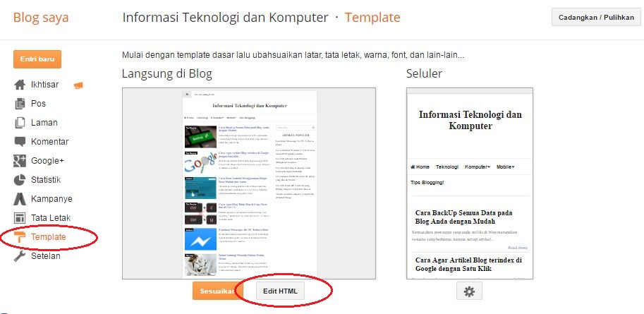
Task: Click the orange megaphone notification icon
Action: click(x=78, y=85)
